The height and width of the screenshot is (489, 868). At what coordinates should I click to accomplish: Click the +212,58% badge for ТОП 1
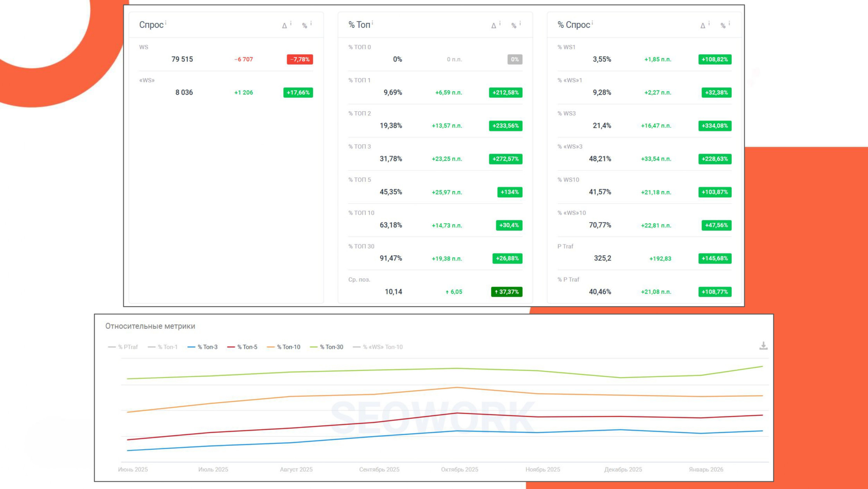pos(506,92)
